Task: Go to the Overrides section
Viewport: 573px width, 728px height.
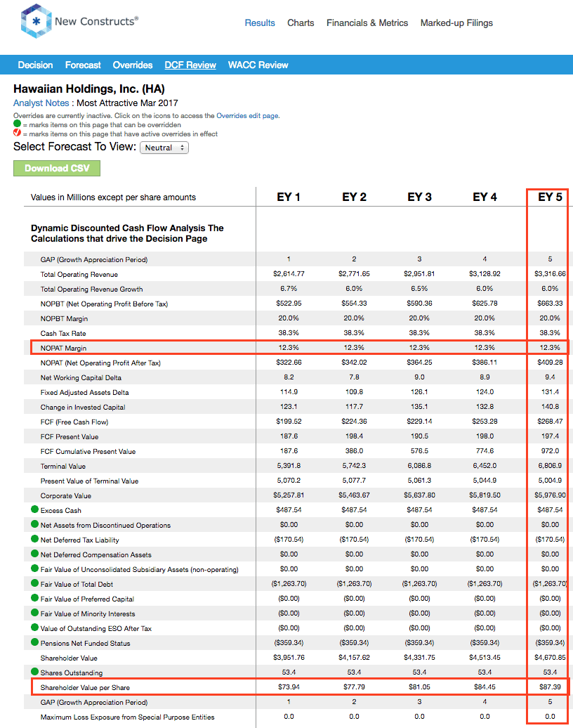Action: 133,65
